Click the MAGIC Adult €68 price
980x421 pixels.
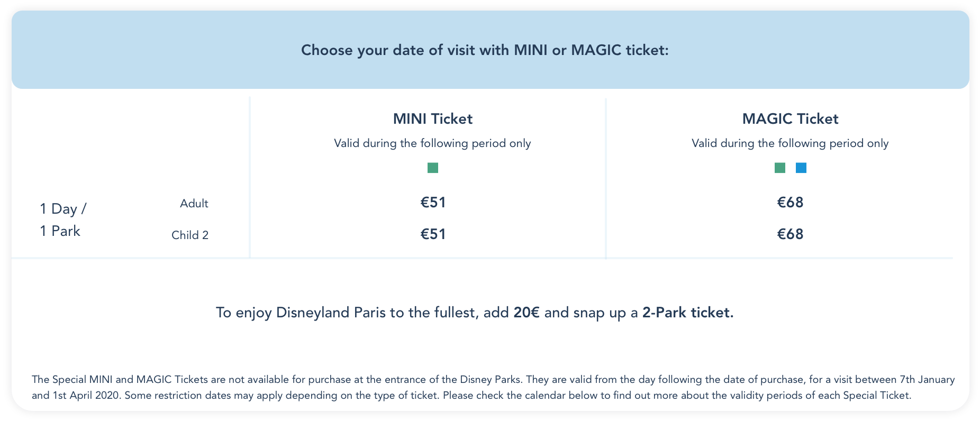(790, 203)
